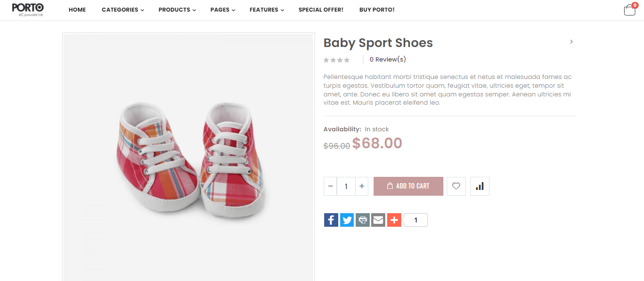Add product to wishlist heart icon
Screen dimensions: 644x281
coord(456,186)
